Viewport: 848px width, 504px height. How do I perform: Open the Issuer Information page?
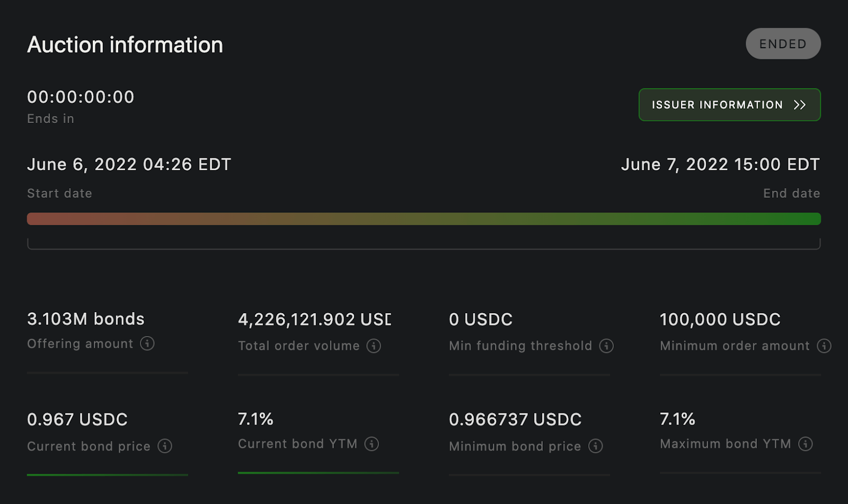coord(729,104)
